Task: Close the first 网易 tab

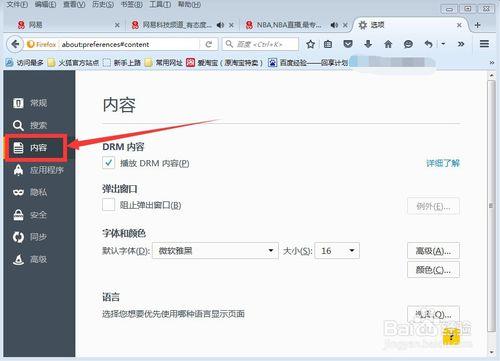Action: 117,25
